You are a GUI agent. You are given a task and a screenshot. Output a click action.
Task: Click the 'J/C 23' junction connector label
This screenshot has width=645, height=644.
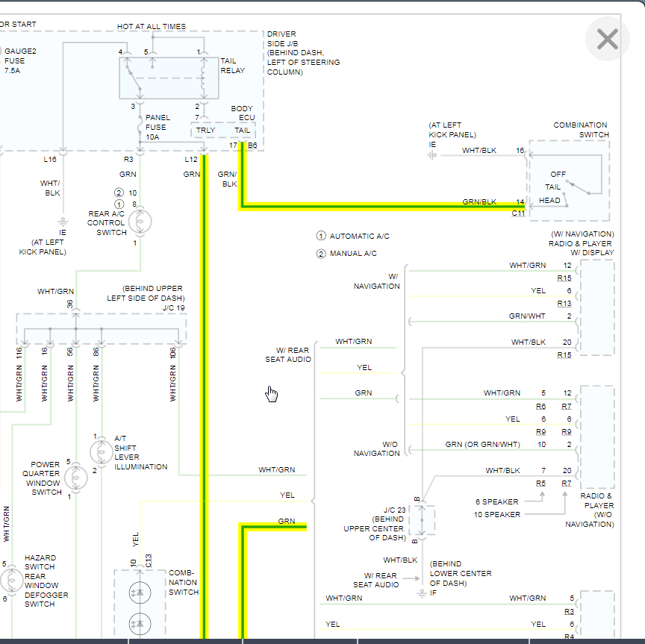(394, 510)
